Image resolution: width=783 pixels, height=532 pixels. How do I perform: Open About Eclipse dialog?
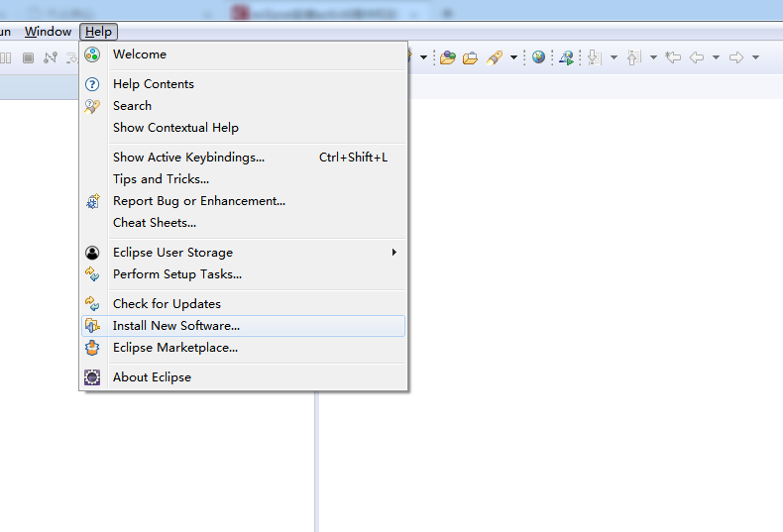pos(244,377)
